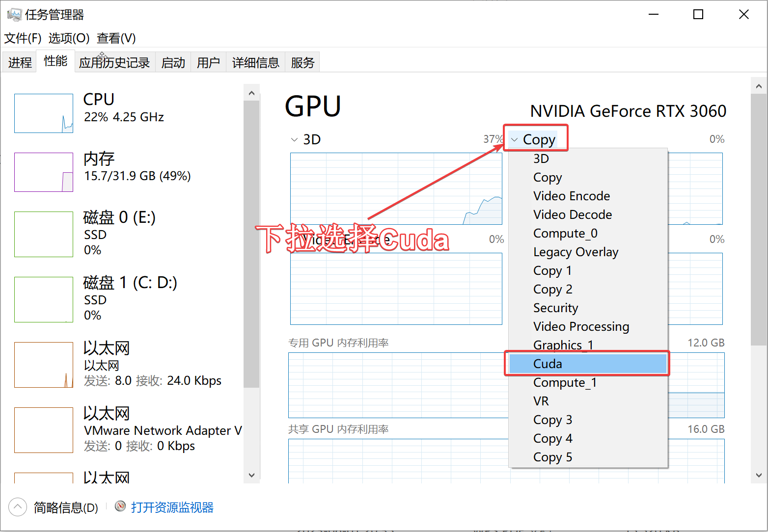
Task: Switch to the 性能 tab
Action: click(55, 61)
